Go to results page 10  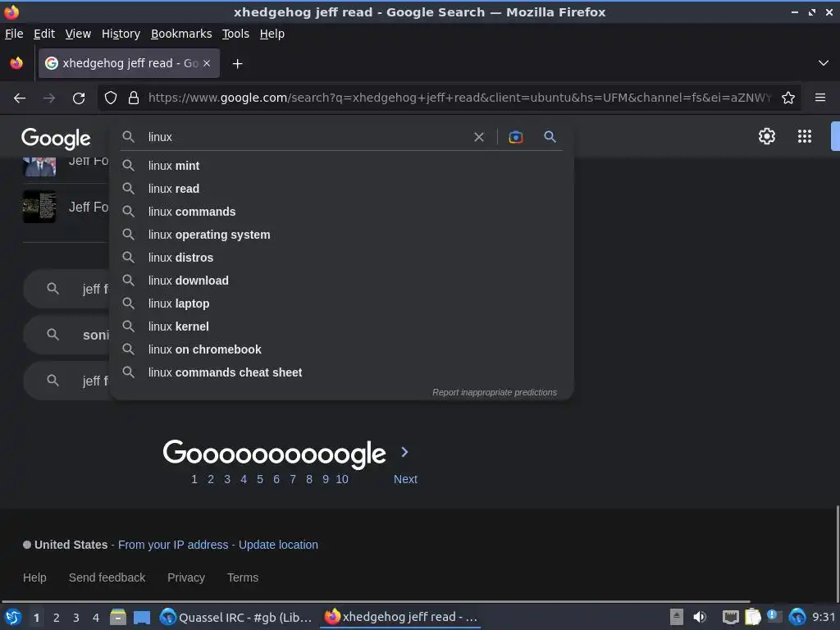pos(342,479)
